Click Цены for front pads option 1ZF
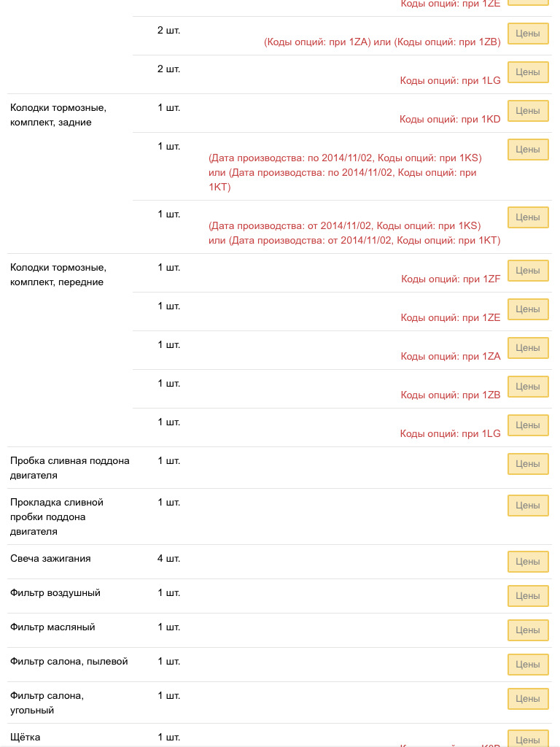 (x=528, y=270)
